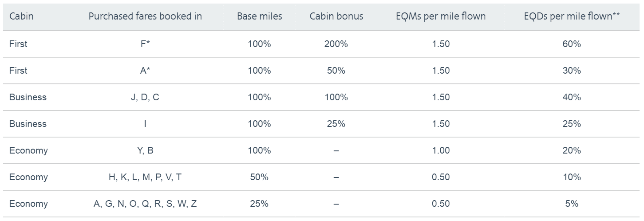
Task: Select the 60% EQDs value
Action: pos(572,44)
